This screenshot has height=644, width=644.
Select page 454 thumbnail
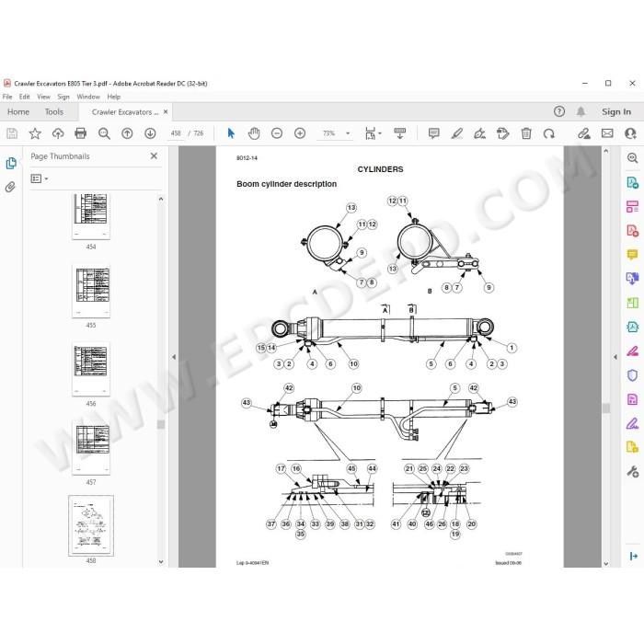tap(91, 215)
